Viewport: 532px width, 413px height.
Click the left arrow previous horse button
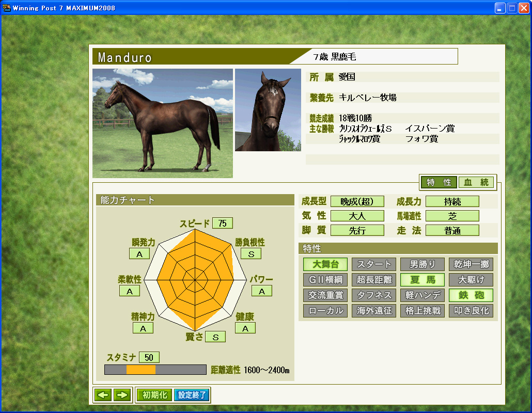coord(103,395)
